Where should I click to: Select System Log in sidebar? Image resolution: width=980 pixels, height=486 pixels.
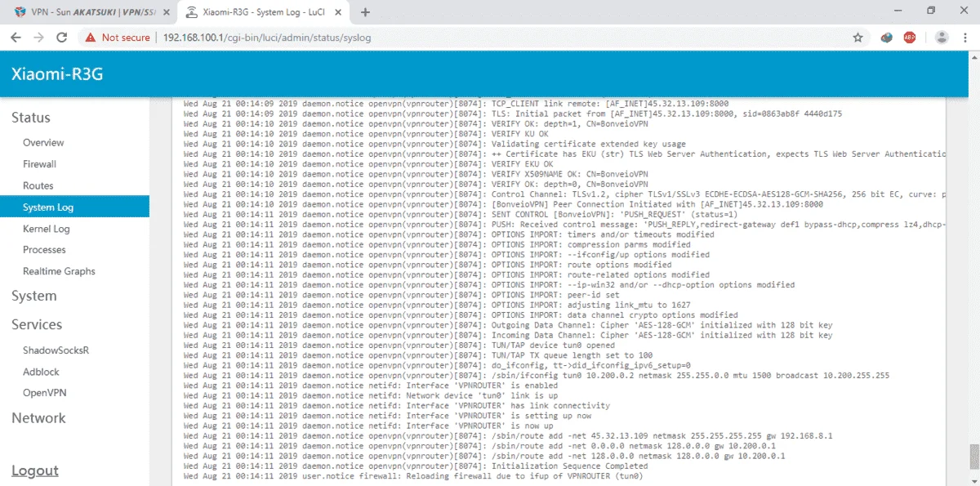pos(74,207)
